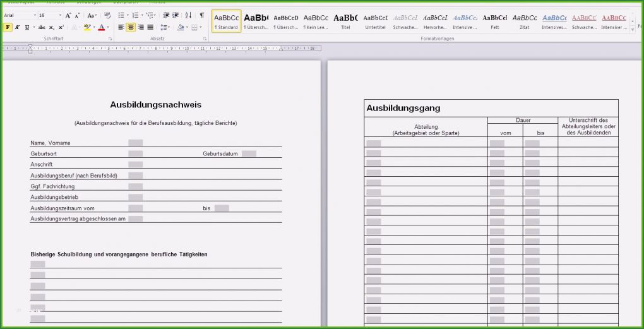Click the red font color swatch

point(101,27)
